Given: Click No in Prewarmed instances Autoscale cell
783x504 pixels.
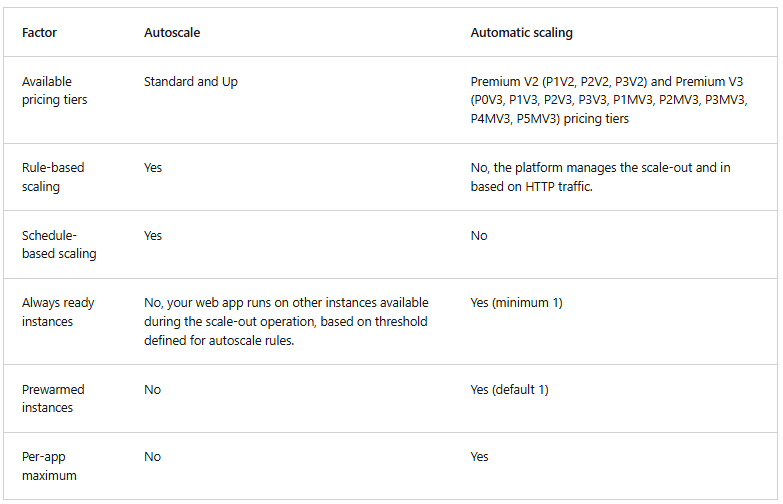Looking at the screenshot, I should tap(152, 389).
